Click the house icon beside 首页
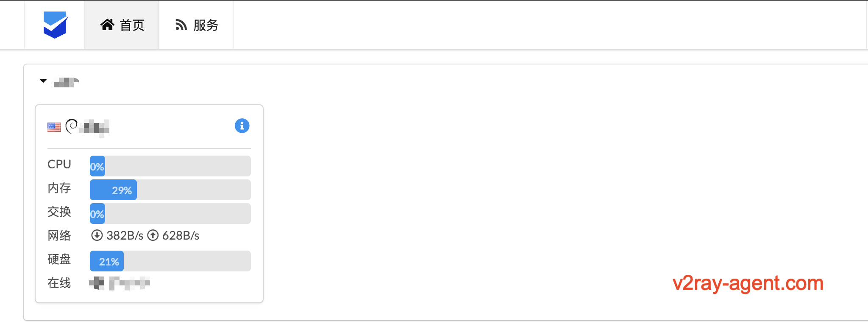 (x=107, y=25)
